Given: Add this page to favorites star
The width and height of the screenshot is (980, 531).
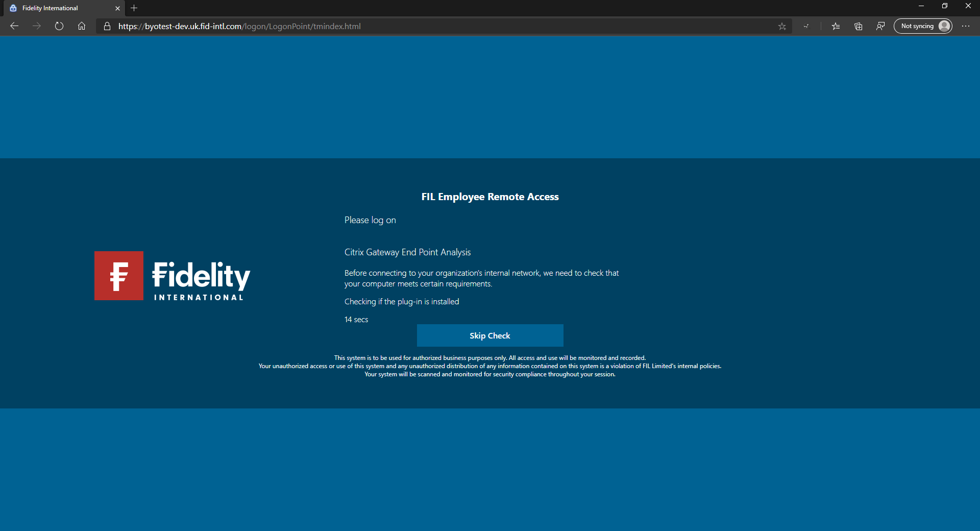Looking at the screenshot, I should click(x=782, y=26).
